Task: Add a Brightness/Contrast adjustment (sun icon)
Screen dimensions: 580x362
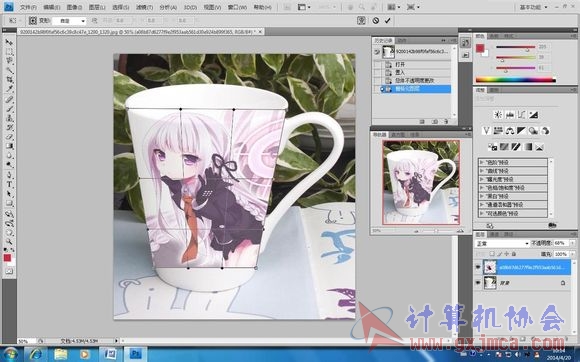Action: 498,115
